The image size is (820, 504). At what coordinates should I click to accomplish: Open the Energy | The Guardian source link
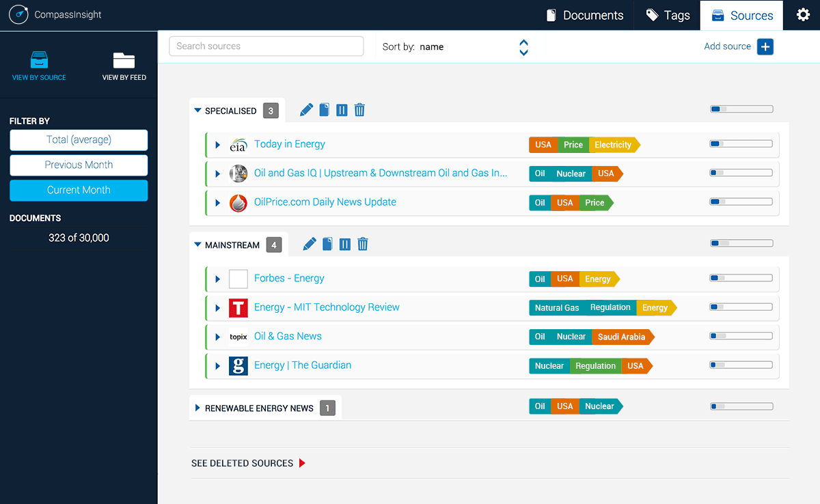coord(302,365)
